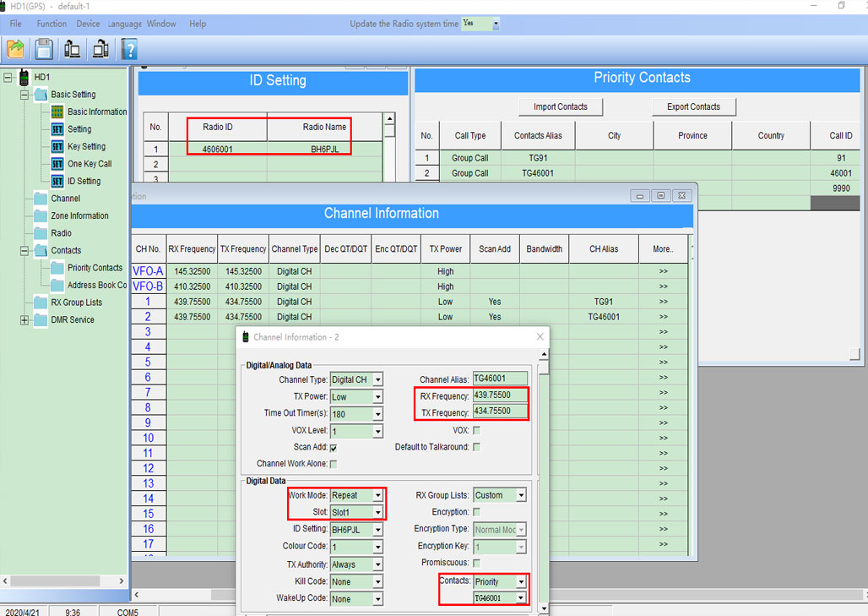Enable the Default to Talkaround checkbox
The height and width of the screenshot is (616, 868).
[477, 447]
